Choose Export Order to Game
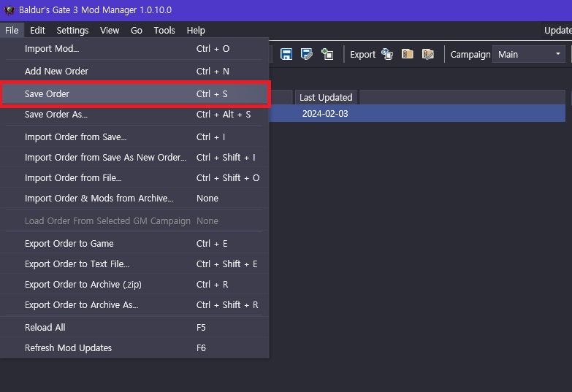Image resolution: width=572 pixels, height=392 pixels. coord(134,243)
